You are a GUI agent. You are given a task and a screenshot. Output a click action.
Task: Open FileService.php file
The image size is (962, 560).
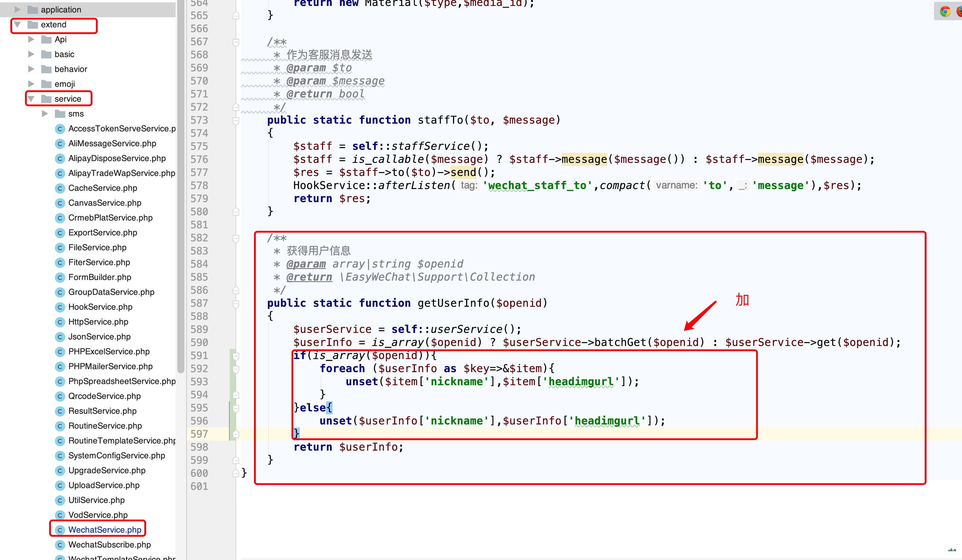tap(97, 247)
